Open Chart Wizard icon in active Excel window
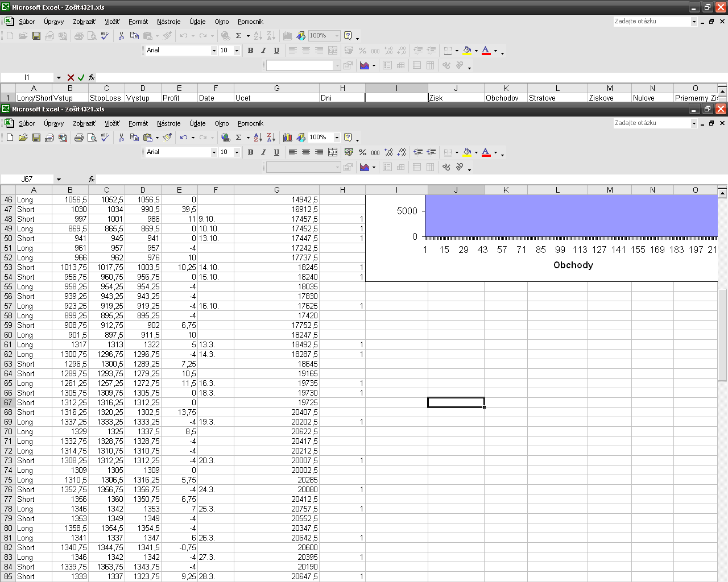 [287, 138]
